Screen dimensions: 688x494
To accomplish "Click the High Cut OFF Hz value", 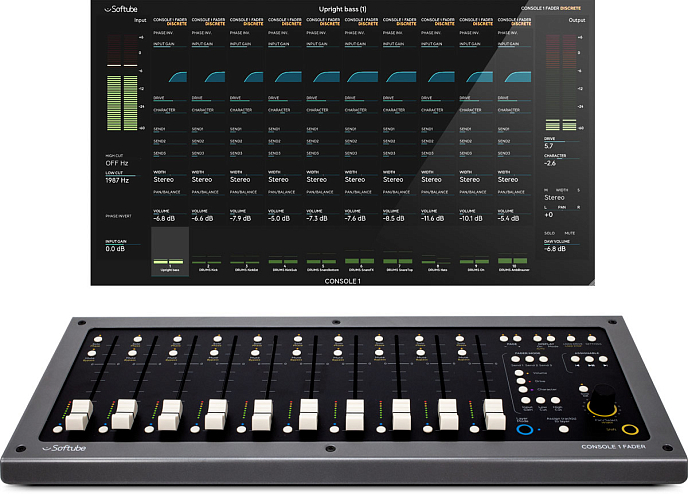I will (x=117, y=163).
